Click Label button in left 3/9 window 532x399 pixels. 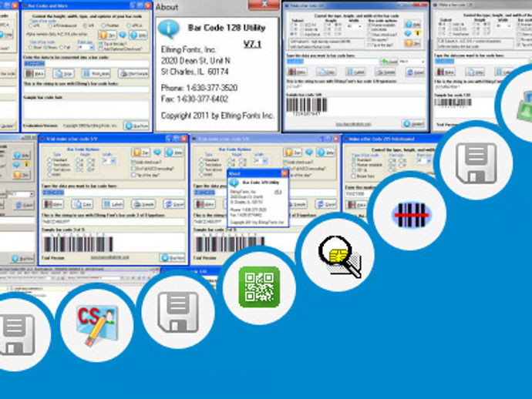[x=113, y=204]
